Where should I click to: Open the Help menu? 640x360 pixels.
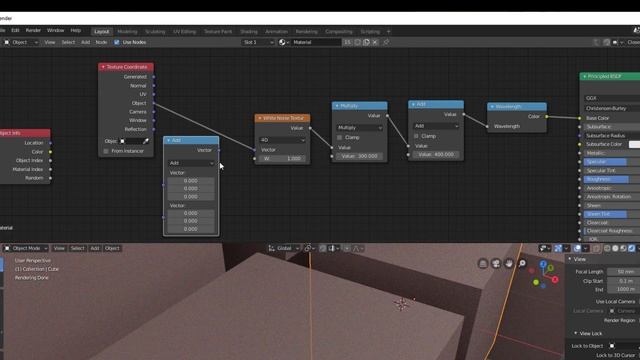click(x=76, y=31)
